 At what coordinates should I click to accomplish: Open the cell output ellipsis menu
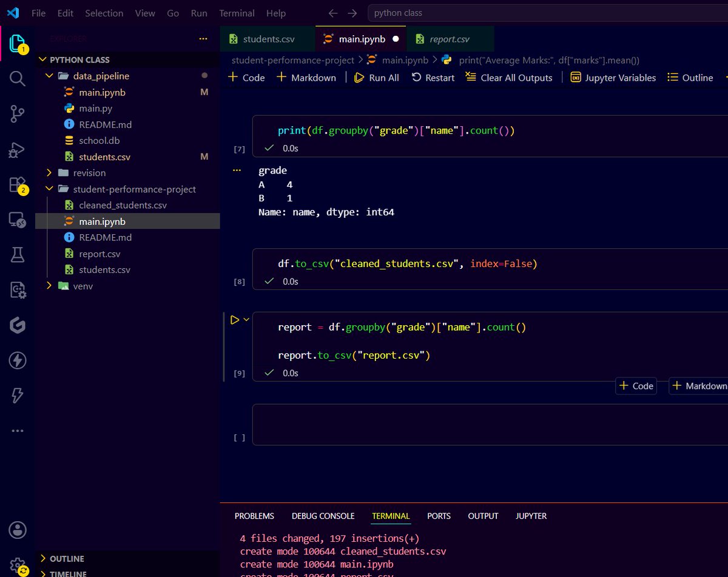coord(237,171)
